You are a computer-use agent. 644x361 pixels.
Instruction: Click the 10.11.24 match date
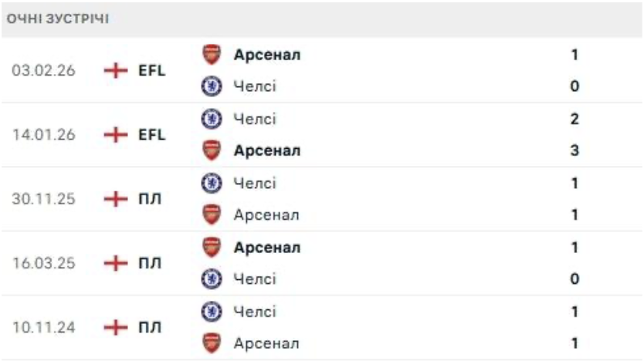tap(43, 327)
